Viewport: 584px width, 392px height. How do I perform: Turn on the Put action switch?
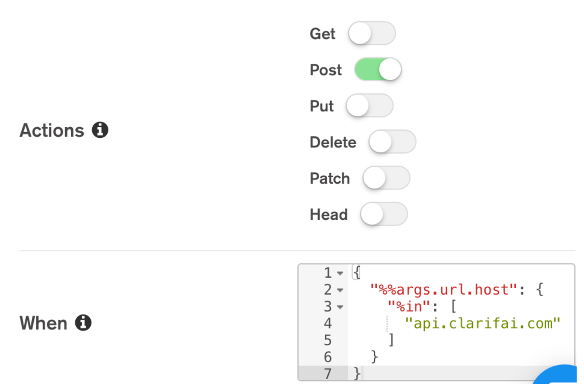coord(369,106)
